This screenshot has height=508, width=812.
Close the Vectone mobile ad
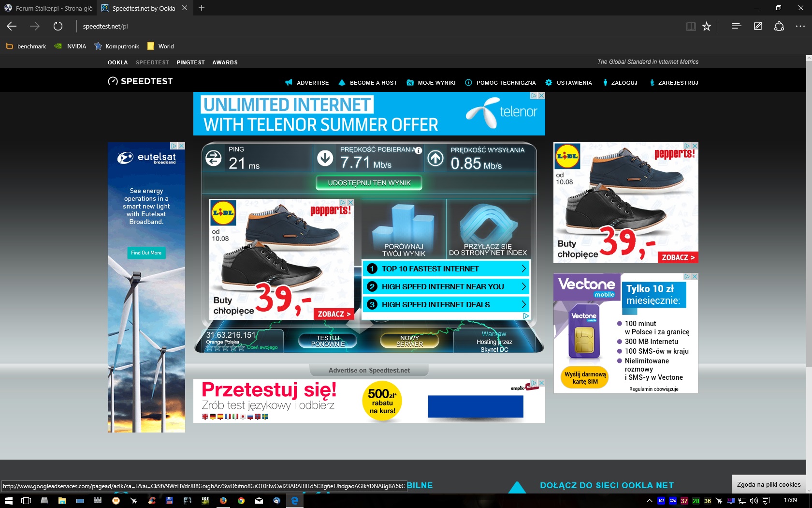tap(695, 277)
